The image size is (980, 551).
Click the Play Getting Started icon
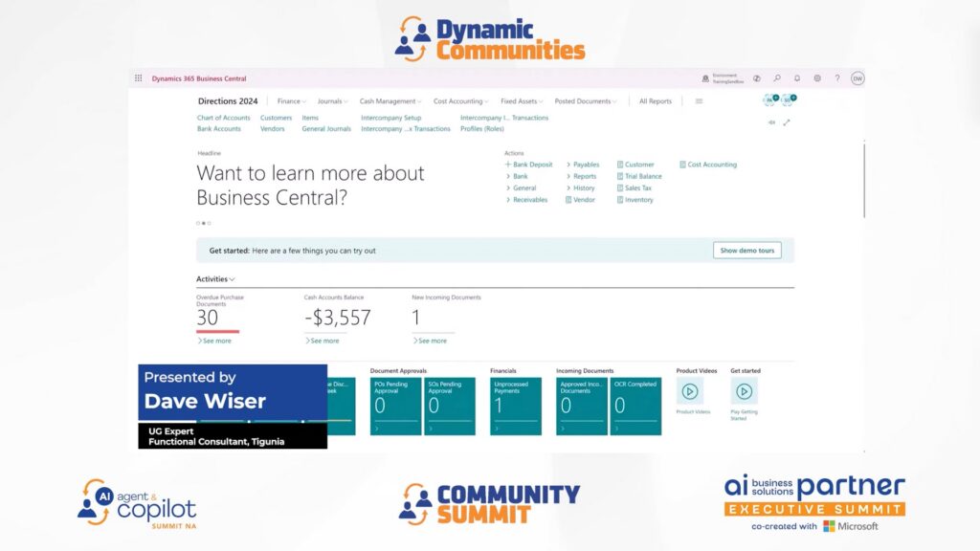[744, 391]
